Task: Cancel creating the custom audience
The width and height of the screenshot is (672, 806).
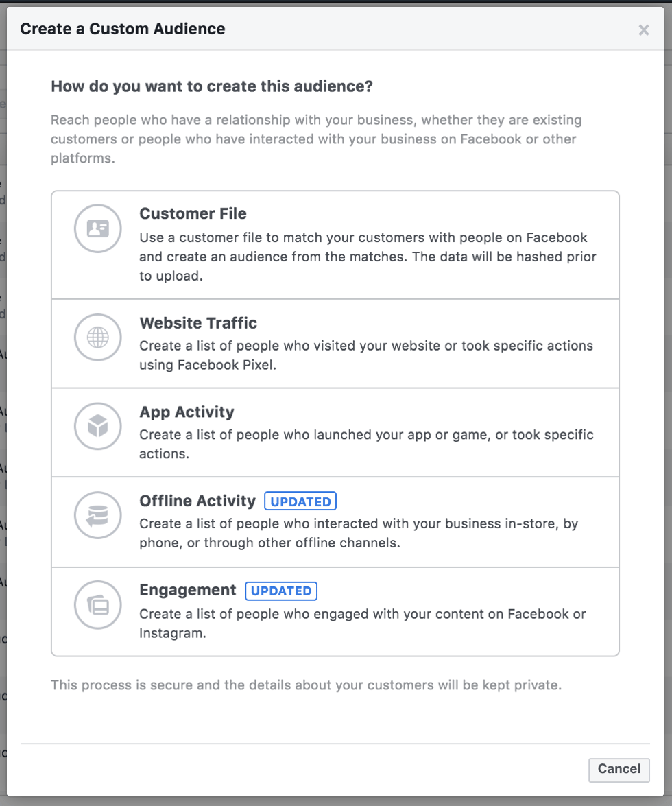Action: coord(619,770)
